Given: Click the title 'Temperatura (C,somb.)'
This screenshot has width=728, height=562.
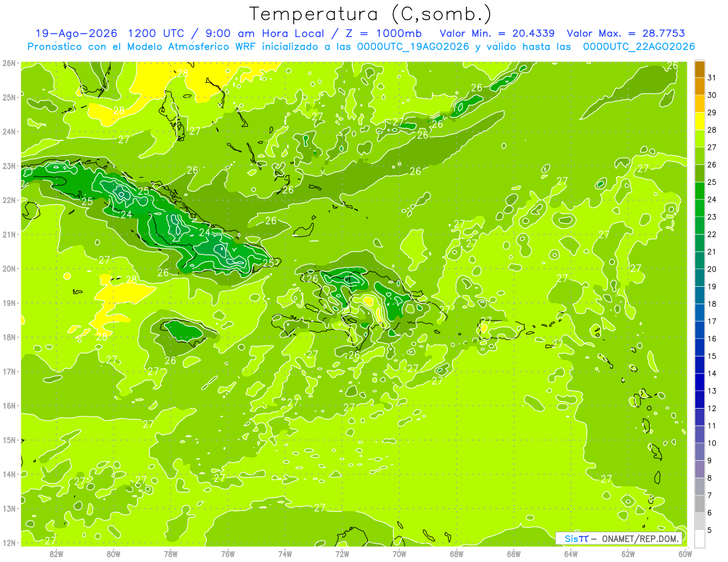Looking at the screenshot, I should click(371, 15).
